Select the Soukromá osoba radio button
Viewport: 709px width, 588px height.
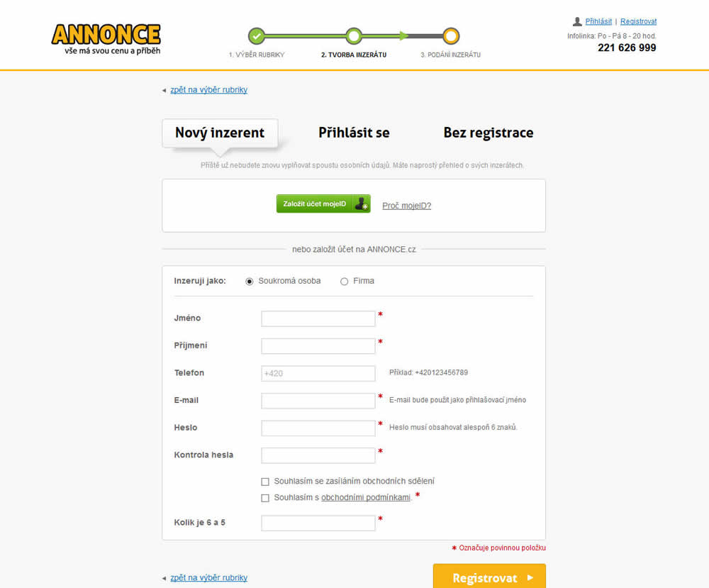pos(250,282)
